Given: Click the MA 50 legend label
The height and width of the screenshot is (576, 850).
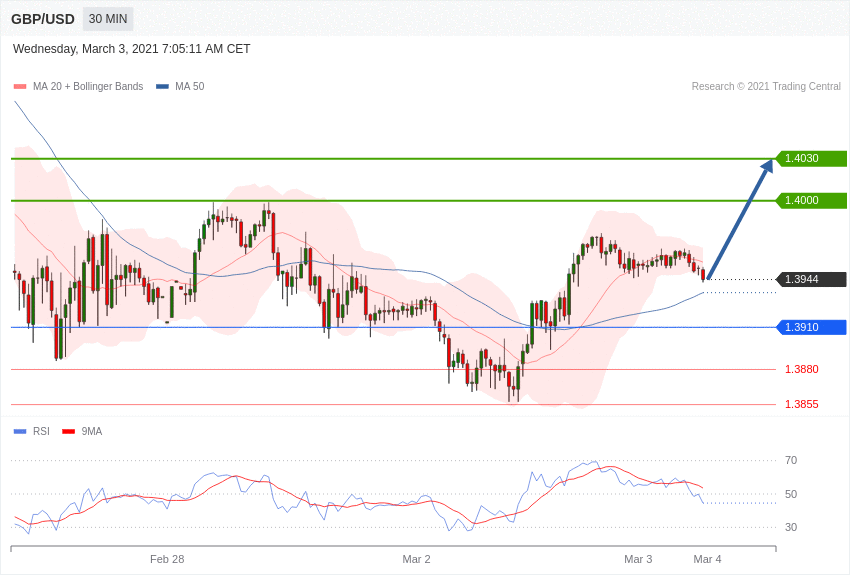Looking at the screenshot, I should (190, 86).
